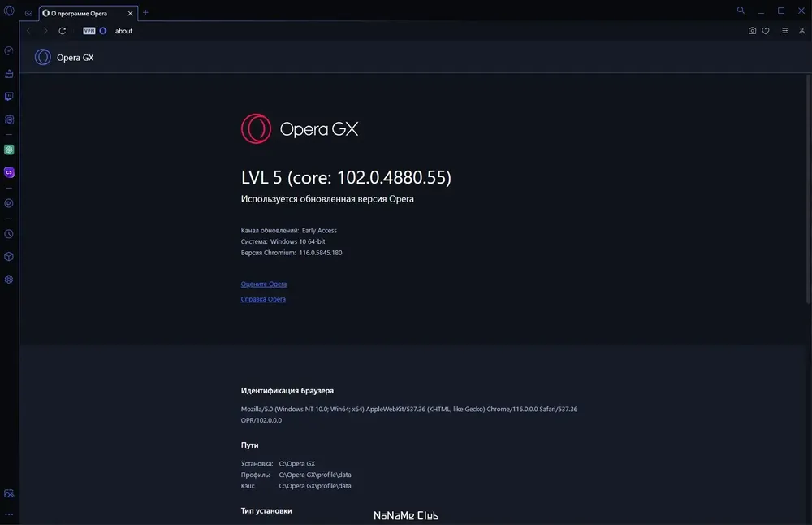The image size is (812, 525).
Task: Click the page vertical scrollbar
Action: coord(809,189)
